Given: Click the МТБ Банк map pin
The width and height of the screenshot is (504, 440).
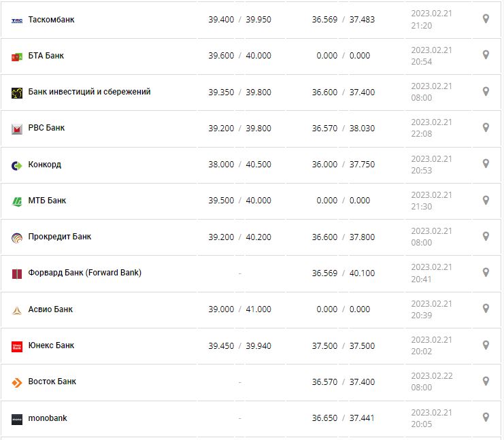Looking at the screenshot, I should point(486,200).
